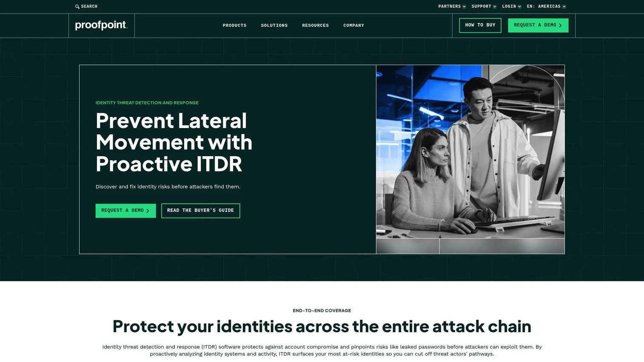Click Request a Demo in the header
This screenshot has width=644, height=362.
pyautogui.click(x=538, y=26)
